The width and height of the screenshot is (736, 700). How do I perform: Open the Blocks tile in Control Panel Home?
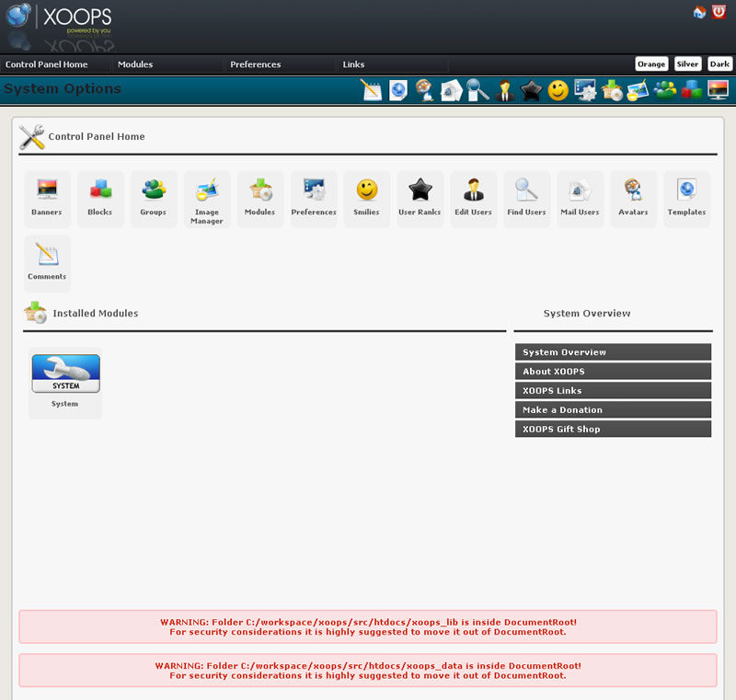(x=100, y=199)
